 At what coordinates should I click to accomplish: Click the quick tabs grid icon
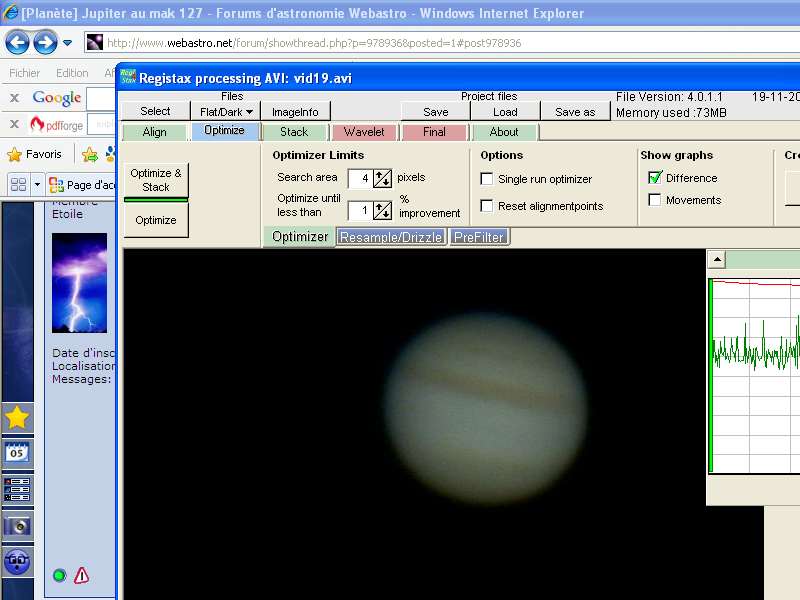[18, 184]
